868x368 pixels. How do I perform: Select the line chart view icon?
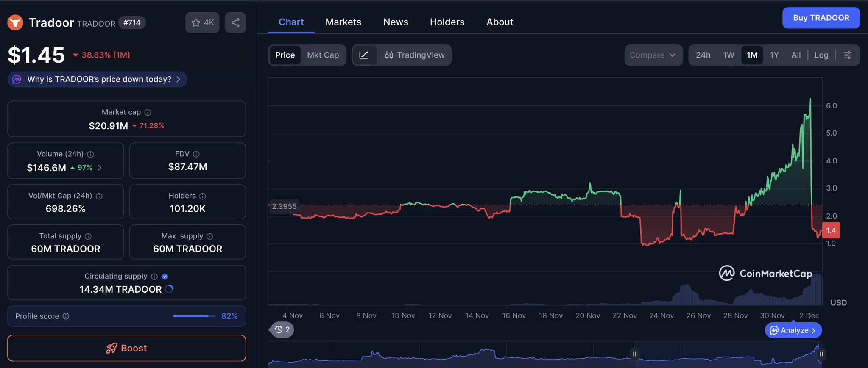click(x=364, y=55)
